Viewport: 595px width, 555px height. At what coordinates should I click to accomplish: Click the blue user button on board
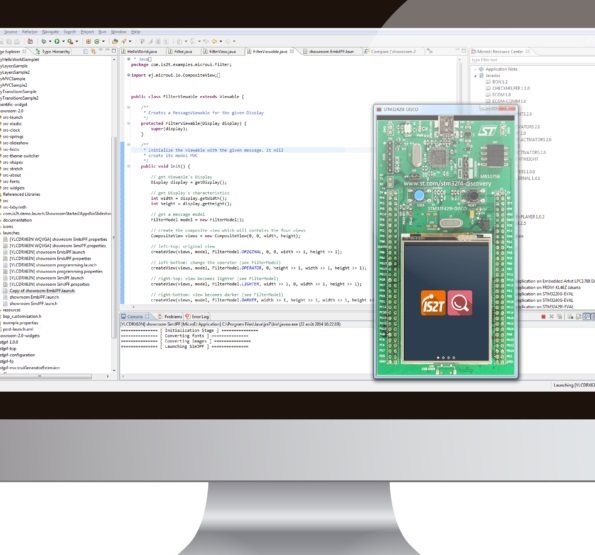pos(419,196)
